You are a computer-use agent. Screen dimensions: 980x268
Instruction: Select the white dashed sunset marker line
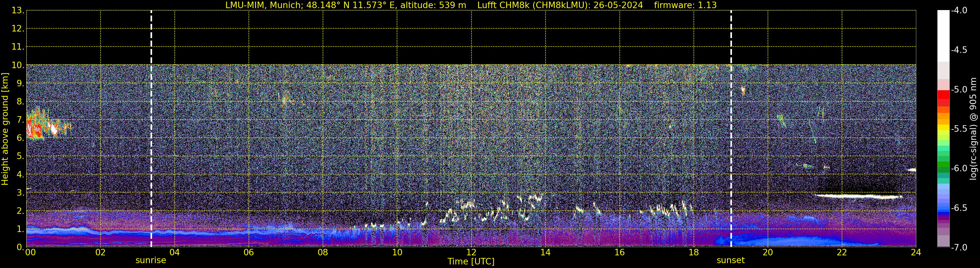coord(731,129)
